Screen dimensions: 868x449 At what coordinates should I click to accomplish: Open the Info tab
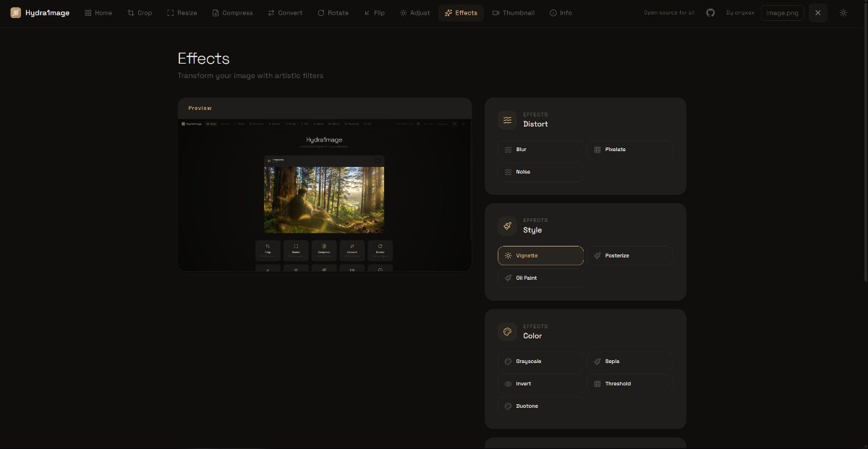point(561,13)
